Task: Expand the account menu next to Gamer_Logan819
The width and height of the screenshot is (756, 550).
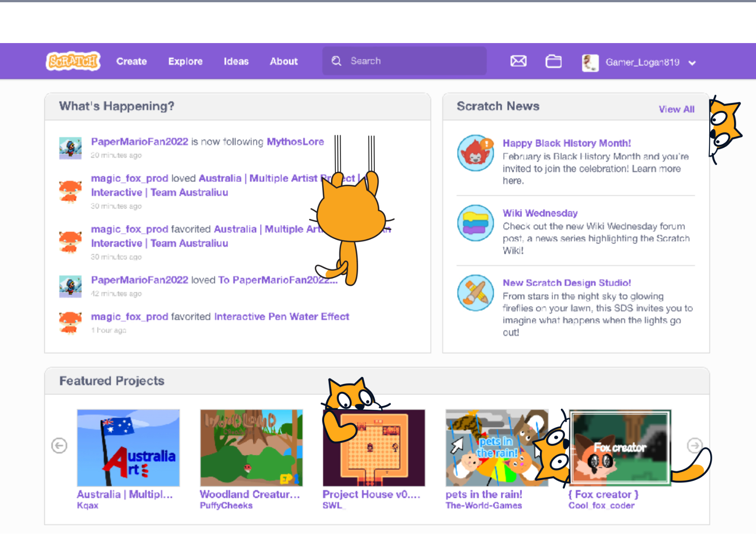Action: point(692,63)
